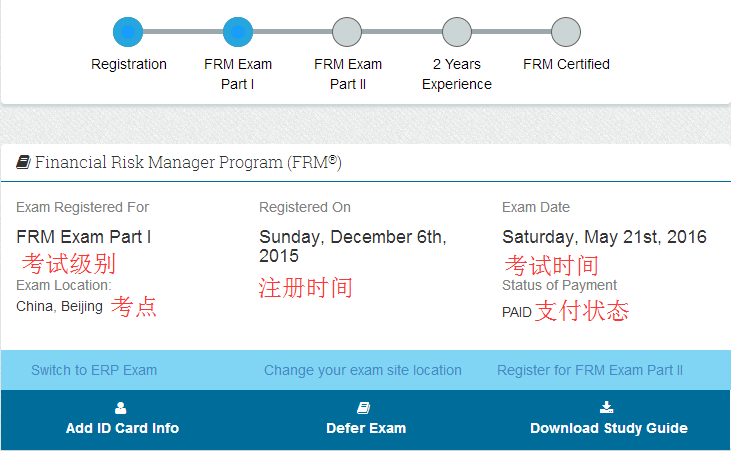Click the download icon above Download Study Guide
The image size is (731, 451).
(606, 407)
